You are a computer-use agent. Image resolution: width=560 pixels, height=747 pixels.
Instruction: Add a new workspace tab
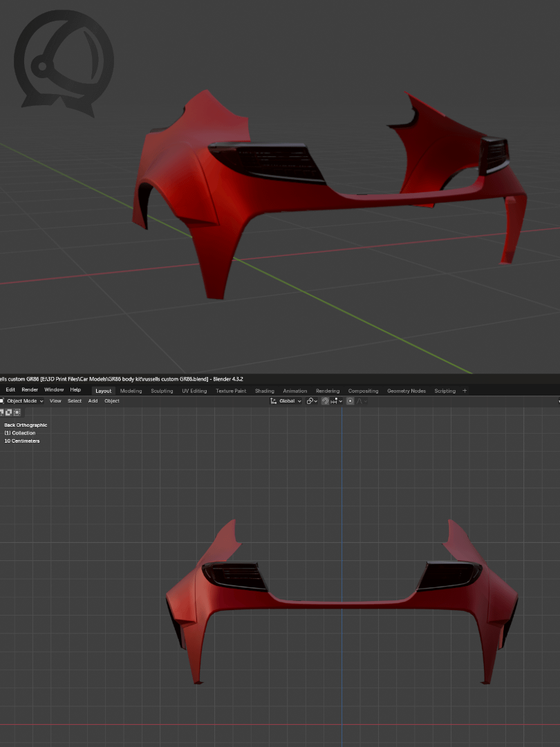[x=465, y=391]
